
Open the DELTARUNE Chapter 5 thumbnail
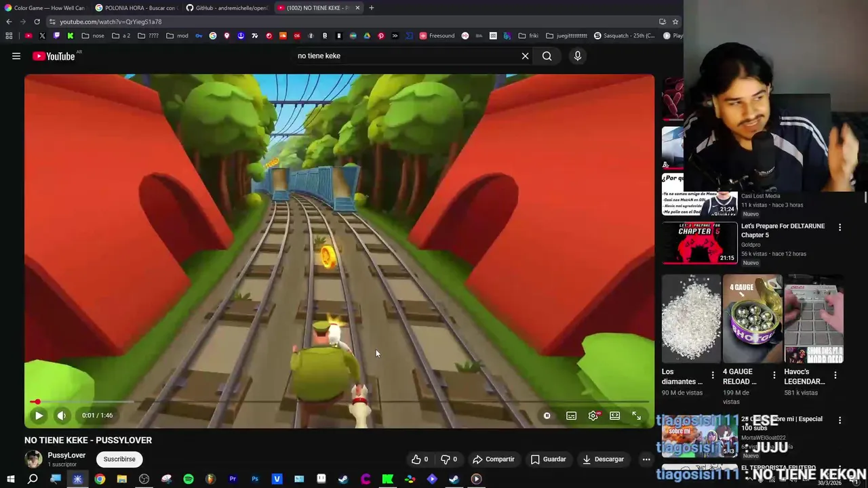point(699,243)
